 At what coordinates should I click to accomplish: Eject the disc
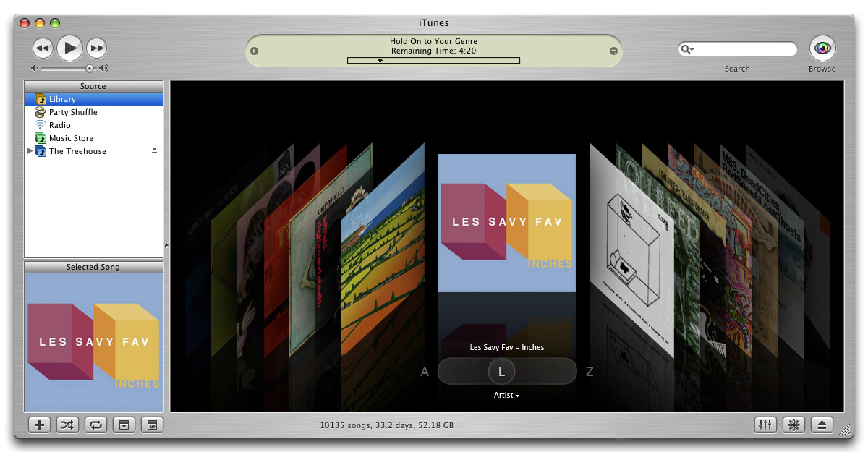coord(822,425)
